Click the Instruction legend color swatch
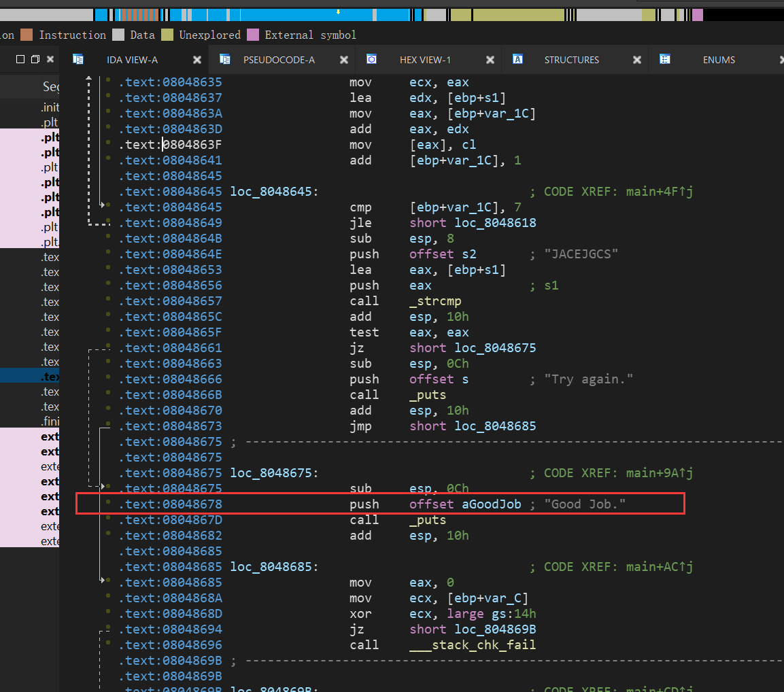The height and width of the screenshot is (692, 784). [27, 35]
